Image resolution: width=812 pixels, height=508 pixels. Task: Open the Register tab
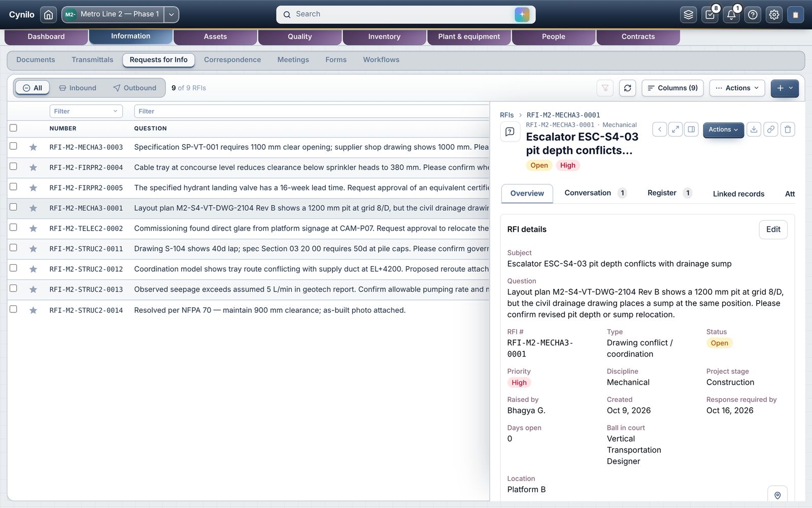[669, 193]
